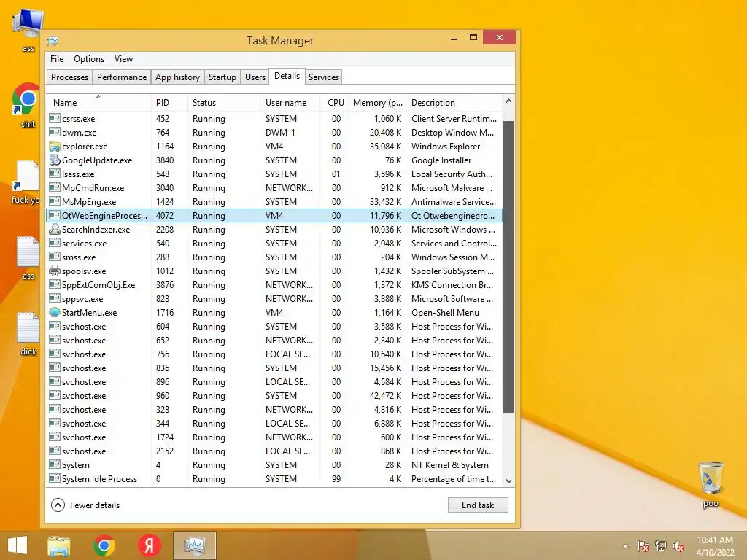Select the MpCmdRun.exe process row

(x=274, y=187)
